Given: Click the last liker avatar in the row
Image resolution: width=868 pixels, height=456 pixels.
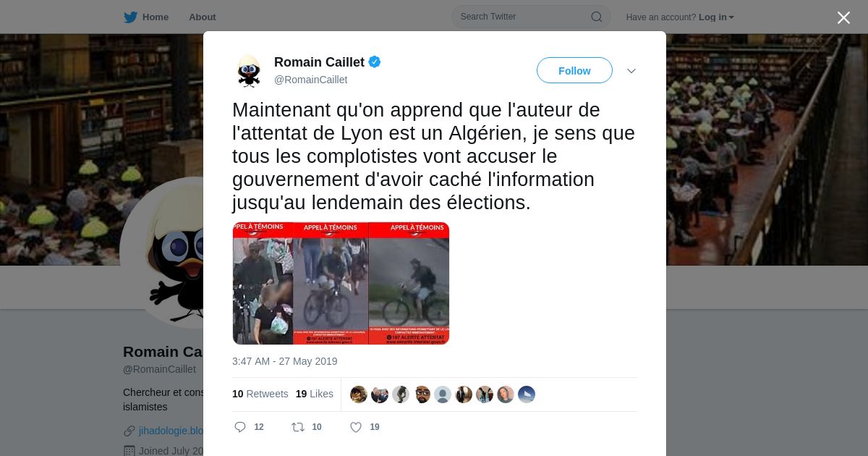Looking at the screenshot, I should pos(527,394).
